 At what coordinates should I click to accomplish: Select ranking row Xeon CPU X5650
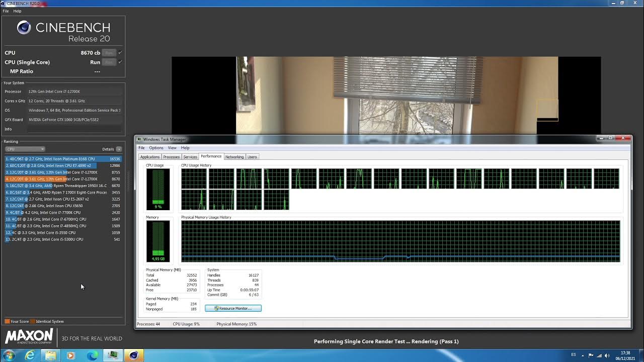tap(63, 206)
